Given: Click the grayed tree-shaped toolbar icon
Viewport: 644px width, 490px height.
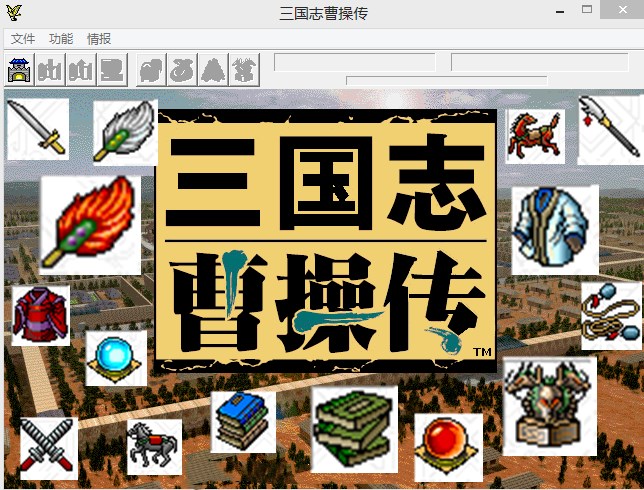Looking at the screenshot, I should point(213,70).
